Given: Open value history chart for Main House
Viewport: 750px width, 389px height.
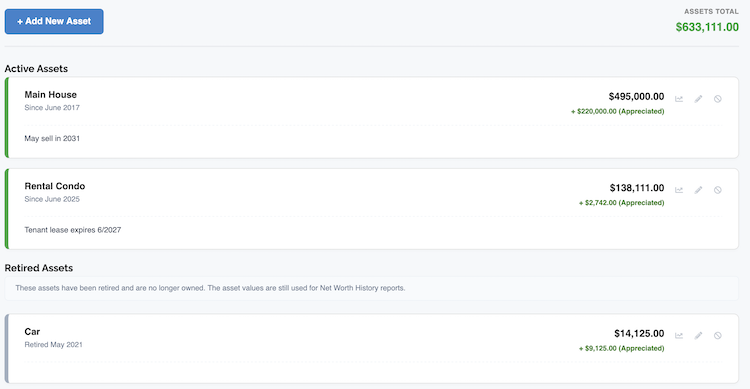Looking at the screenshot, I should (679, 99).
